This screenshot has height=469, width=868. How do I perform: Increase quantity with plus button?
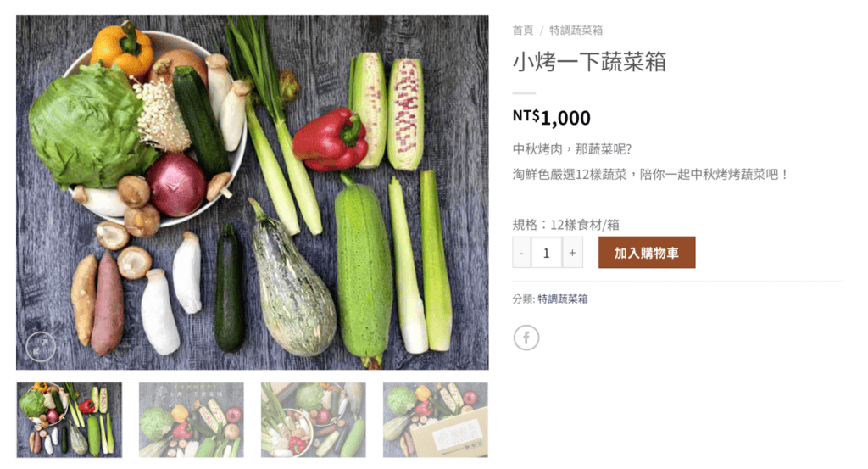572,253
